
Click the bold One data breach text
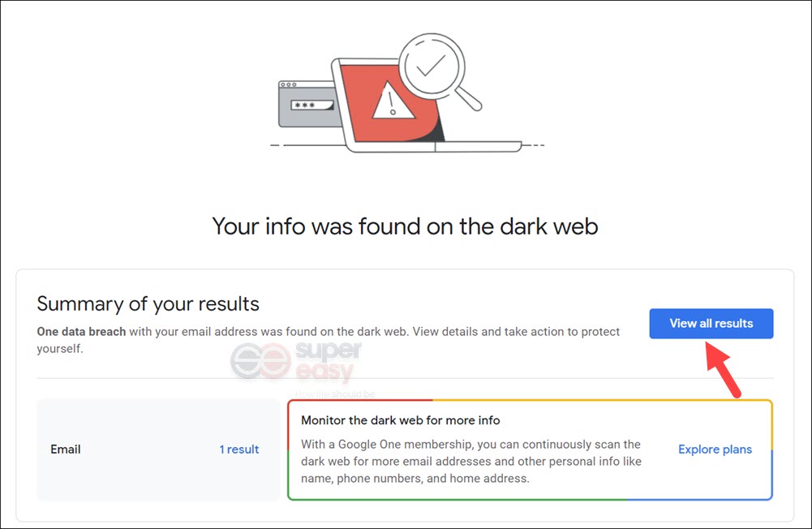coord(81,332)
